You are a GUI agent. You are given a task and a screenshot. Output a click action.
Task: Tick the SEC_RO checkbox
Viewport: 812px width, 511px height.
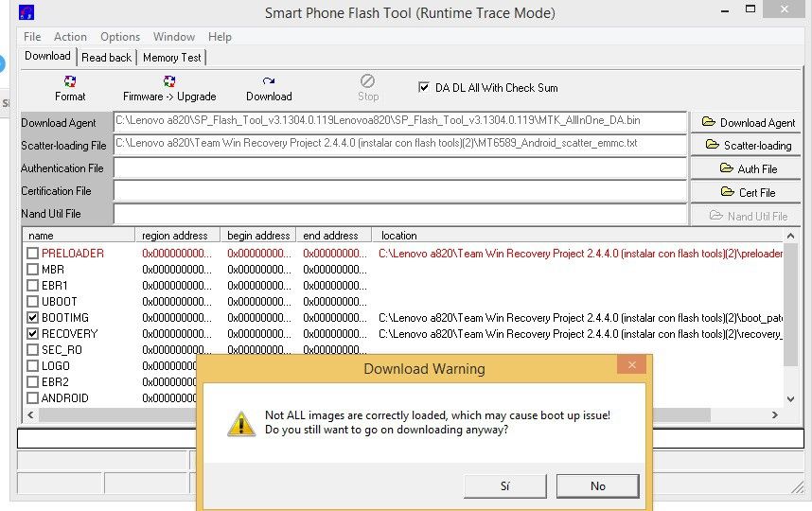[x=32, y=349]
